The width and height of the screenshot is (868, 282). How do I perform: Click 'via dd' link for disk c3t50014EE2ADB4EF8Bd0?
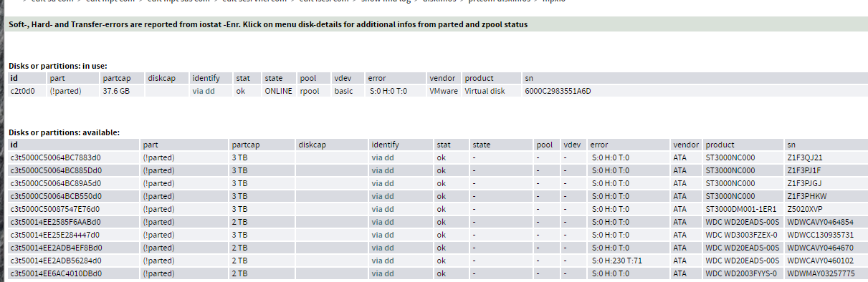(x=382, y=248)
